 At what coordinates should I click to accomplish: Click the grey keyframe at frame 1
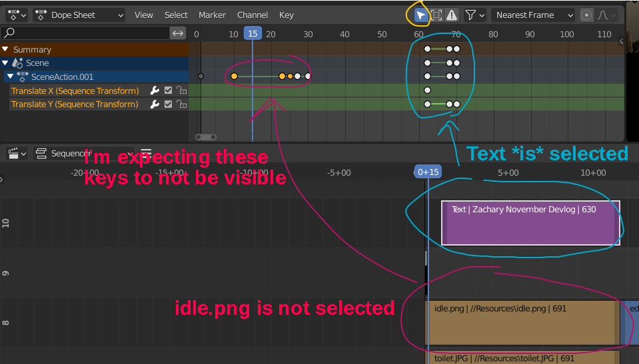click(x=201, y=76)
